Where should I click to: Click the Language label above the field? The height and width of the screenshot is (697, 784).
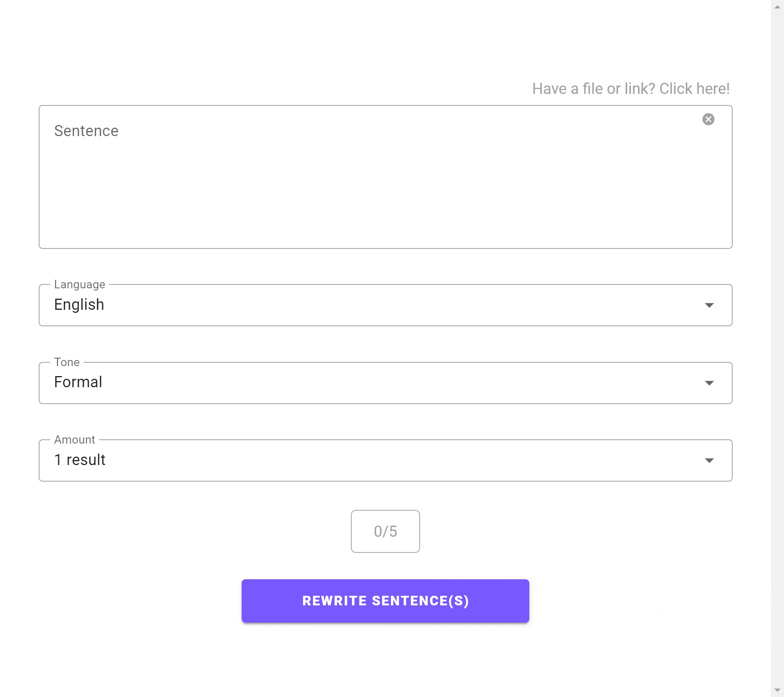(x=79, y=284)
